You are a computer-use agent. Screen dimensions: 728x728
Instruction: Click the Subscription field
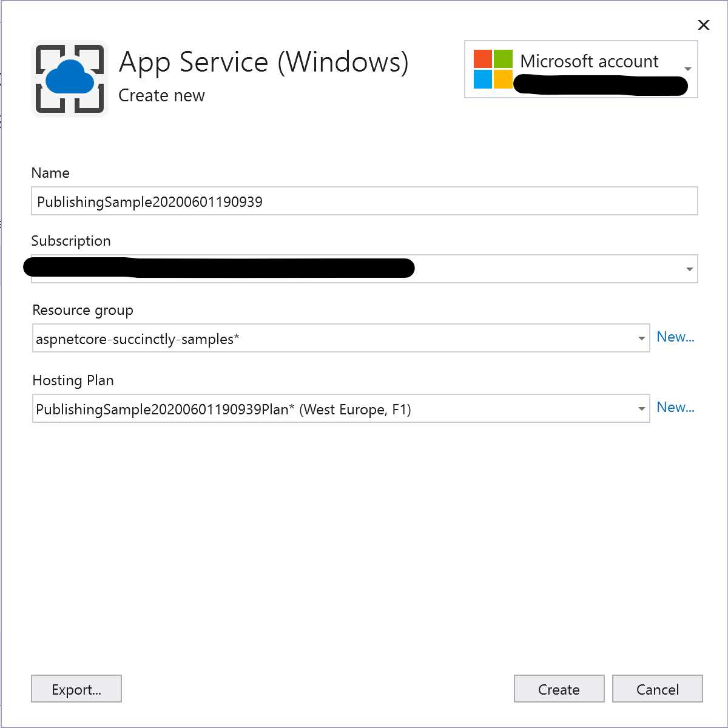coord(364,268)
